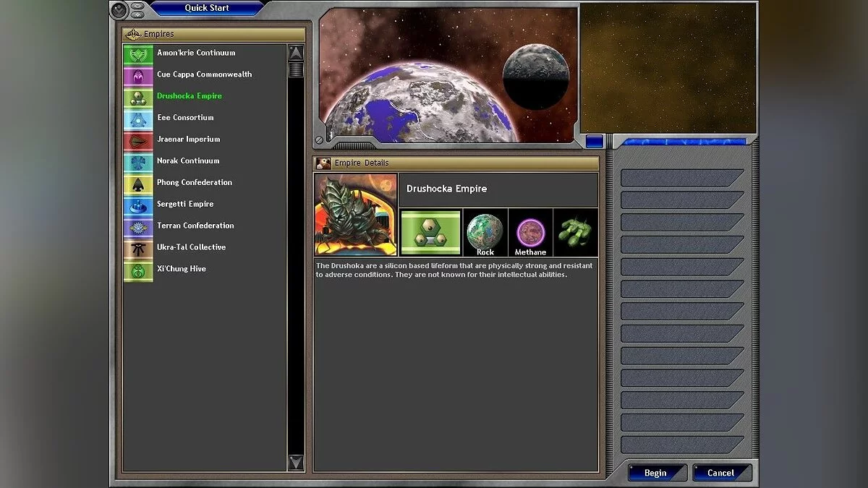Click the empire list scroll-up arrow
This screenshot has height=488, width=868.
click(296, 52)
